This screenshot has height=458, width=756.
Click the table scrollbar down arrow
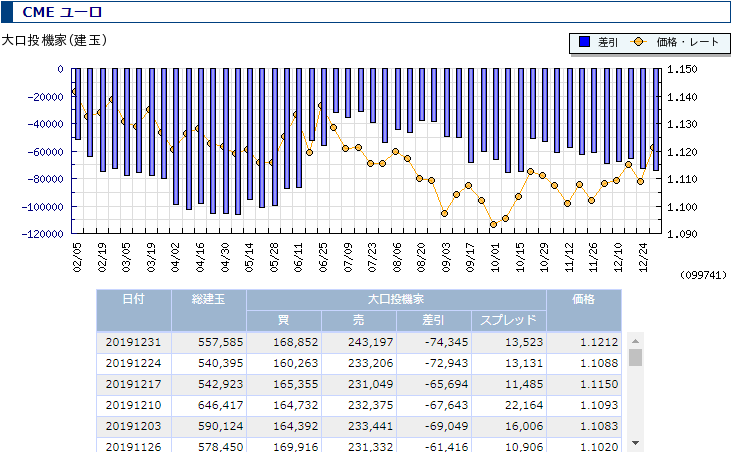tap(635, 443)
